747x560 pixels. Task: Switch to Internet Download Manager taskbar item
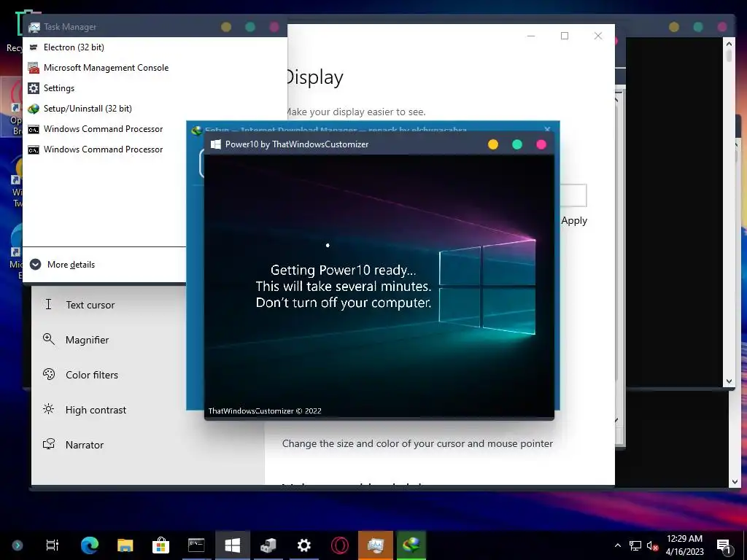click(x=411, y=545)
